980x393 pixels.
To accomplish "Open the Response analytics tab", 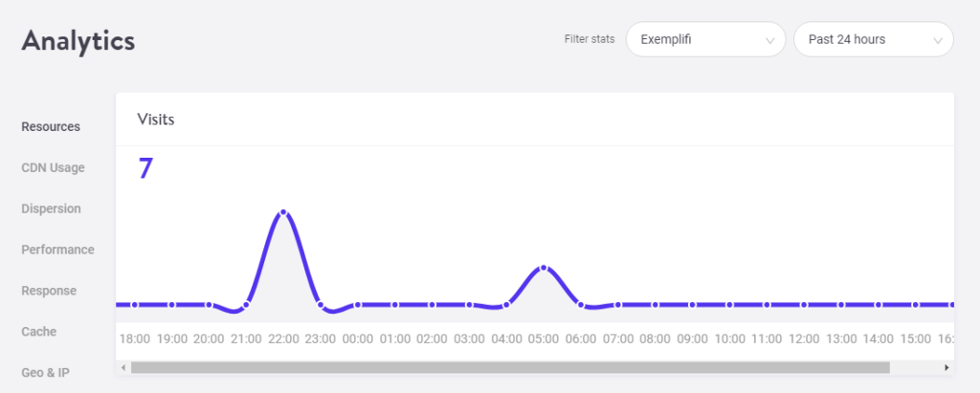I will click(49, 291).
